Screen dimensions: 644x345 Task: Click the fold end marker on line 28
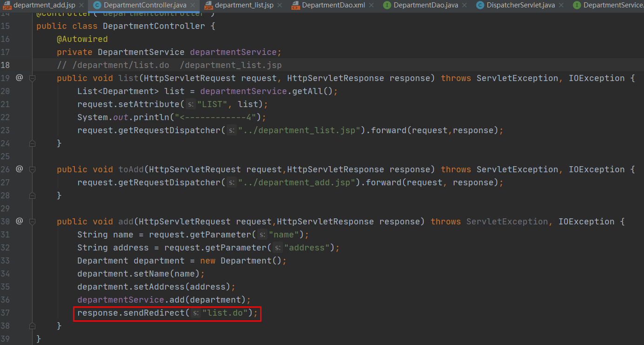point(32,196)
